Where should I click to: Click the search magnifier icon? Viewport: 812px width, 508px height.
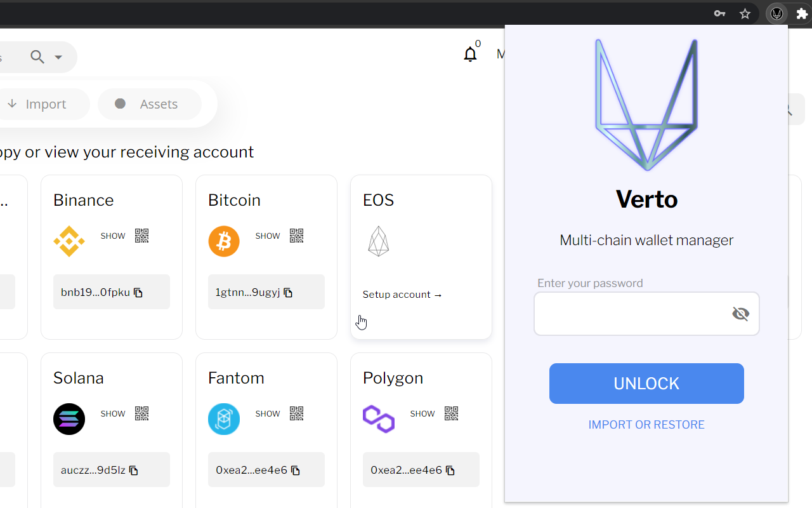(x=37, y=57)
